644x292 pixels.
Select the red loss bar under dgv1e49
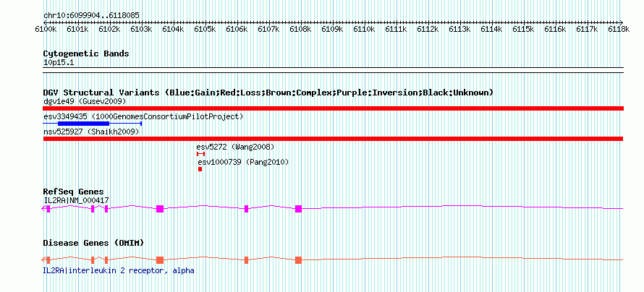(x=333, y=108)
